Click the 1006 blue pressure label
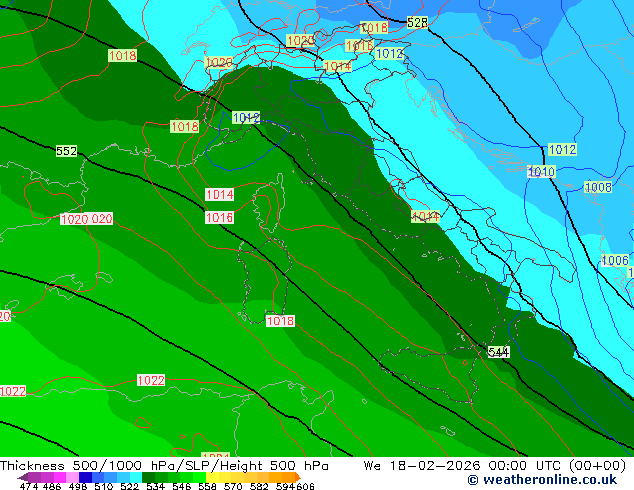Screen dimensions: 634x490 [615, 260]
